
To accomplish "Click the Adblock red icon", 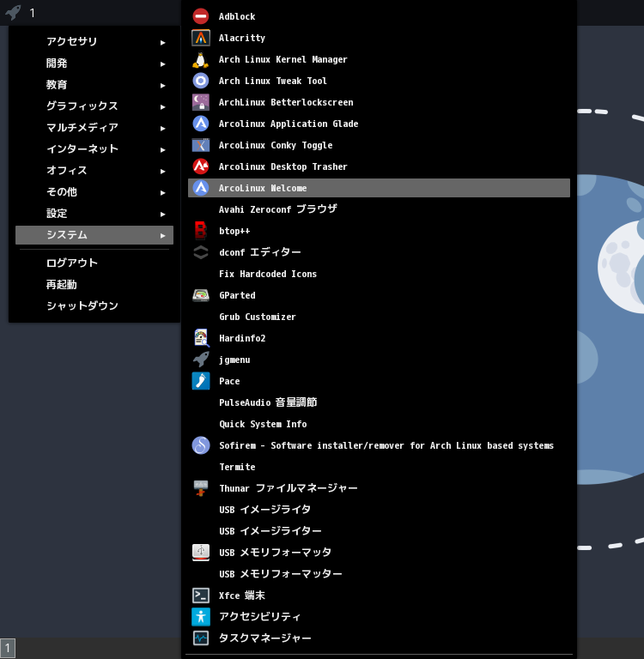I will click(201, 16).
